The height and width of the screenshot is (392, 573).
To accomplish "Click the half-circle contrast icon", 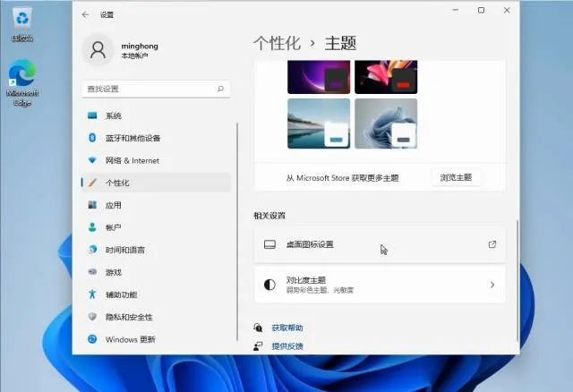I will point(269,285).
